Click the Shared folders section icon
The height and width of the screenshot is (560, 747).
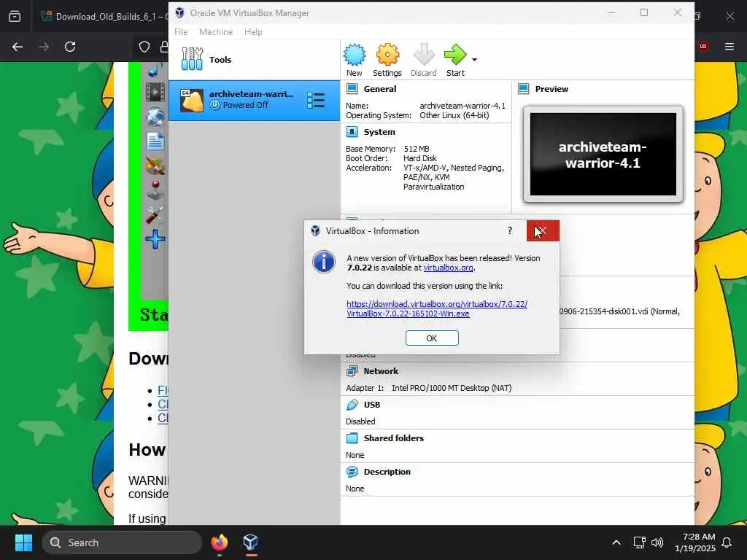click(352, 438)
